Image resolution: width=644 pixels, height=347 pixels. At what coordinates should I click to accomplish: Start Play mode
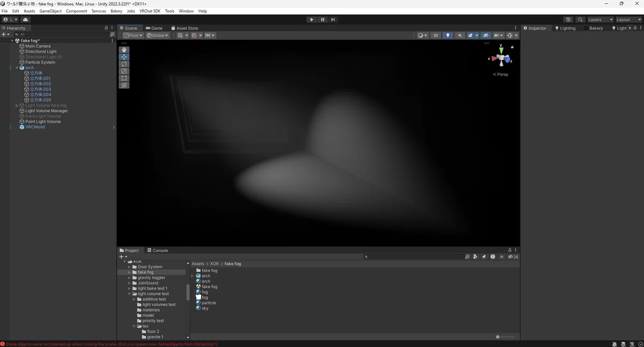[311, 19]
